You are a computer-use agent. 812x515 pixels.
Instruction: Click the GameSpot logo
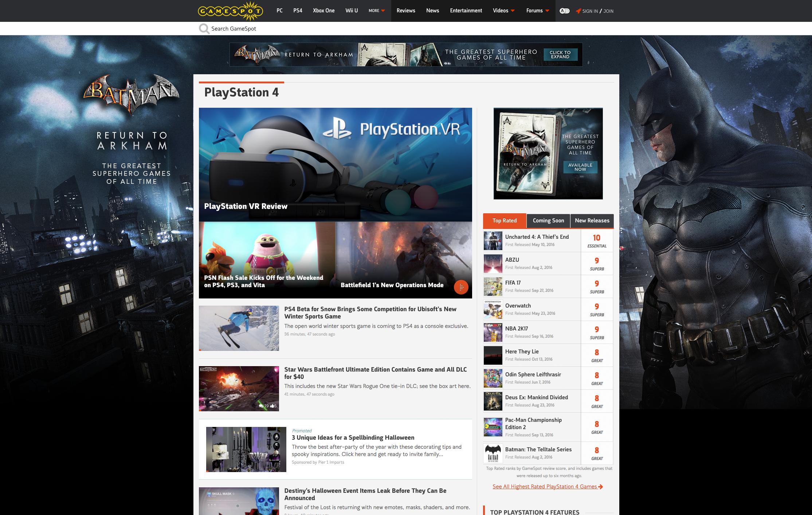point(230,11)
